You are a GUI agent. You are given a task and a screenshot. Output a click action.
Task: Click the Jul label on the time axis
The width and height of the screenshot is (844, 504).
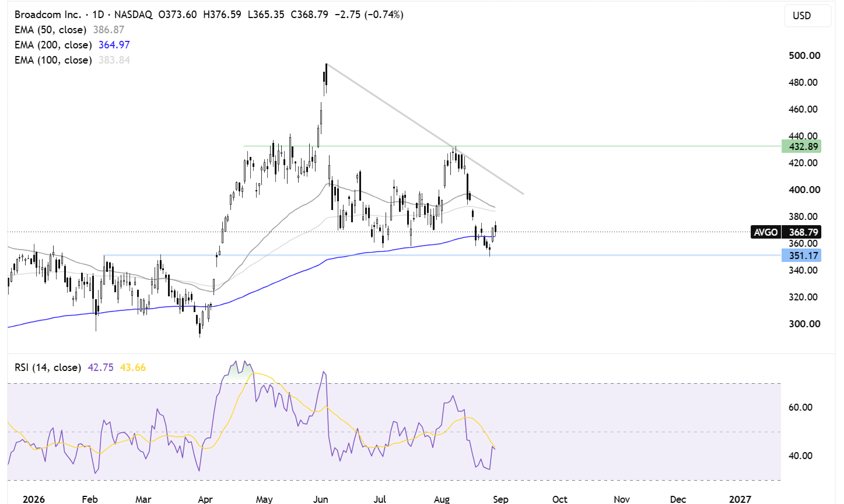click(x=380, y=499)
